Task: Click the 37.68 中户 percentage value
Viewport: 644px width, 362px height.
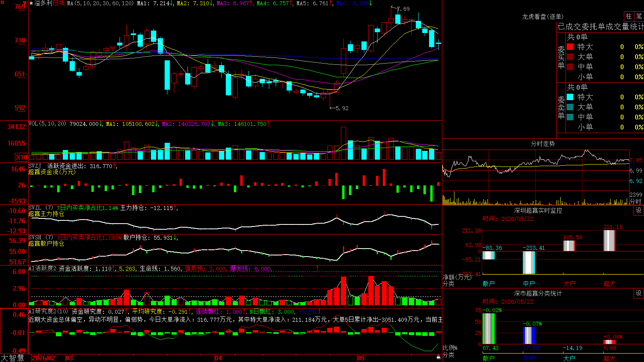Action: [x=531, y=348]
